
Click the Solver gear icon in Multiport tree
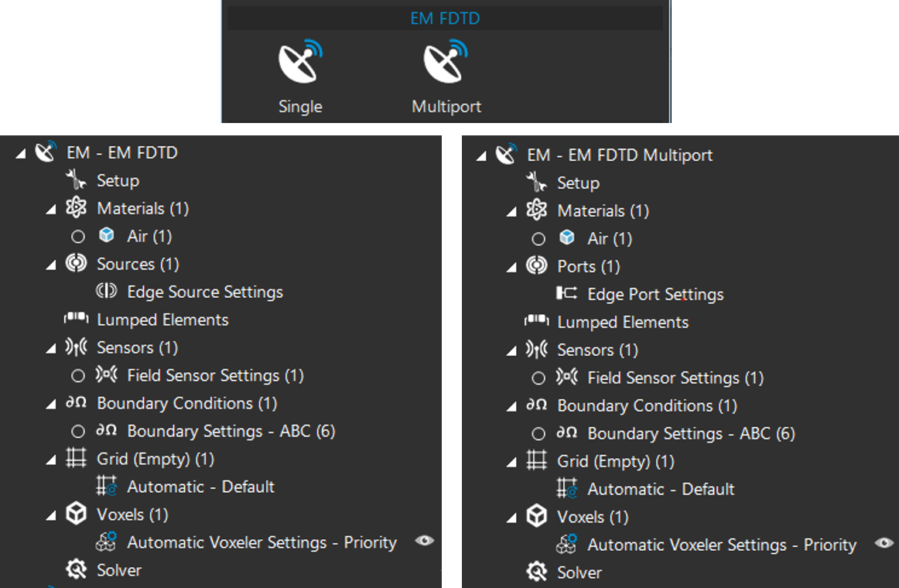point(536,573)
